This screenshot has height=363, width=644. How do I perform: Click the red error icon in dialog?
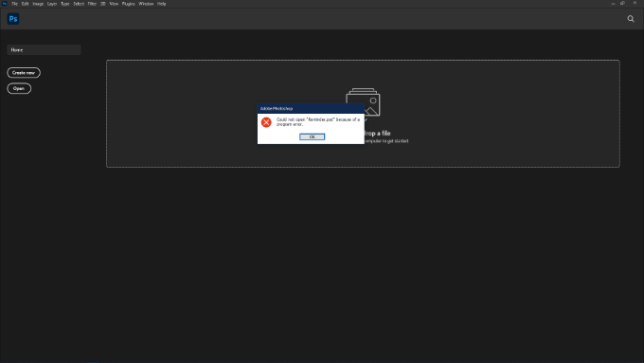tap(266, 122)
